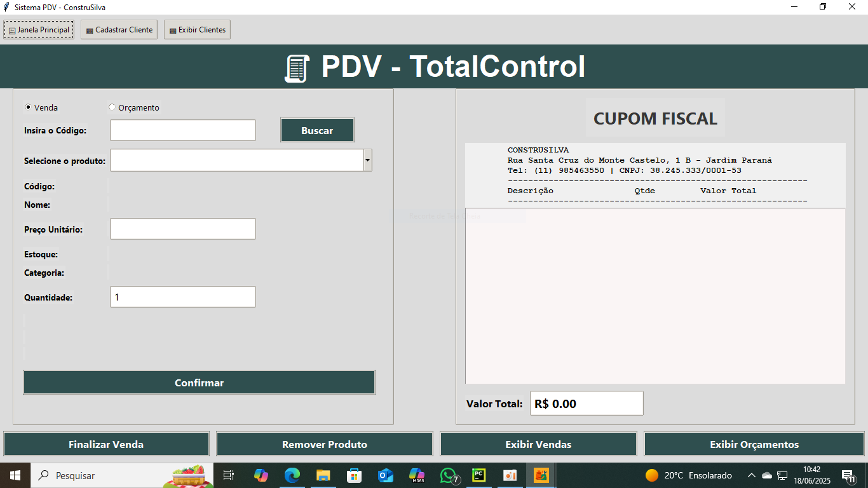The width and height of the screenshot is (868, 488).
Task: Open File Explorer from the taskbar
Action: (323, 475)
